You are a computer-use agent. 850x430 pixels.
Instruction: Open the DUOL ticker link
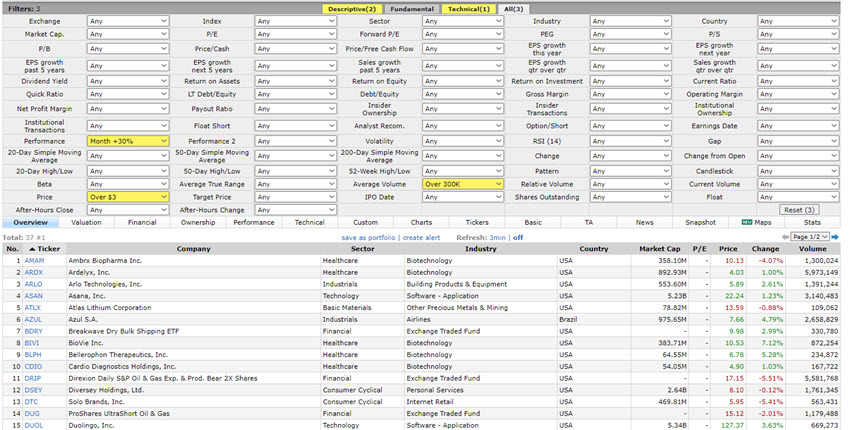point(34,426)
